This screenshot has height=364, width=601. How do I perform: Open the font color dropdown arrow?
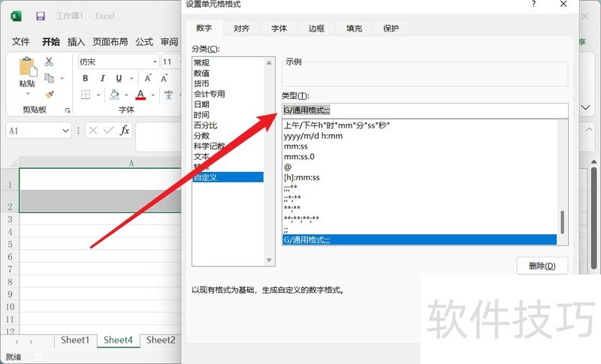[153, 95]
